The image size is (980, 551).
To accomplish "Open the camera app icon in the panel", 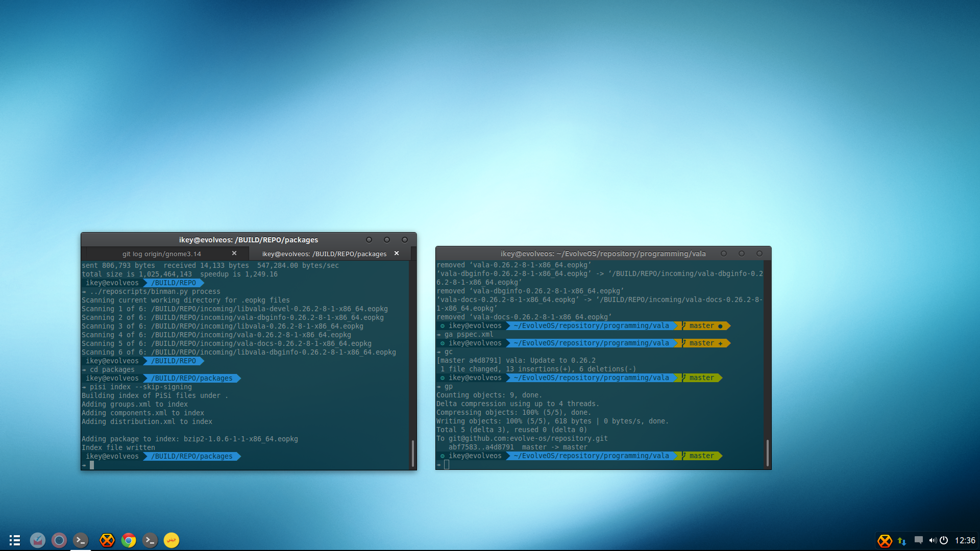I will (x=59, y=540).
